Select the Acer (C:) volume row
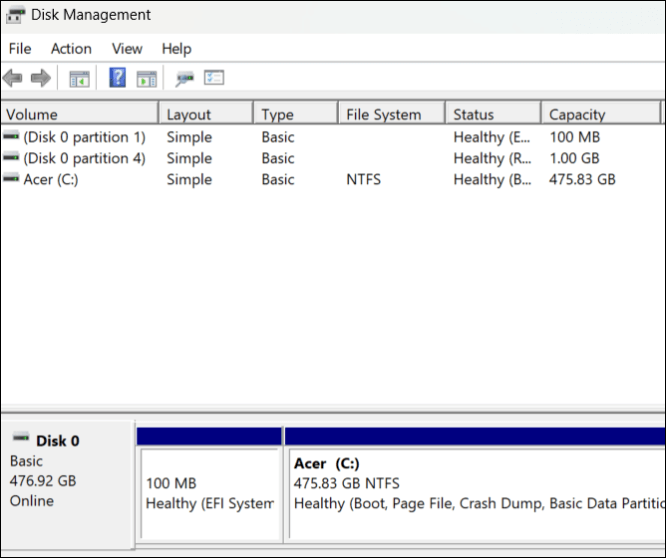Image resolution: width=666 pixels, height=558 pixels. 50,180
